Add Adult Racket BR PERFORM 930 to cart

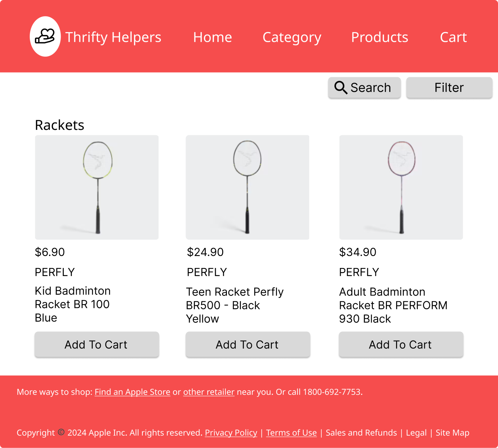(401, 344)
